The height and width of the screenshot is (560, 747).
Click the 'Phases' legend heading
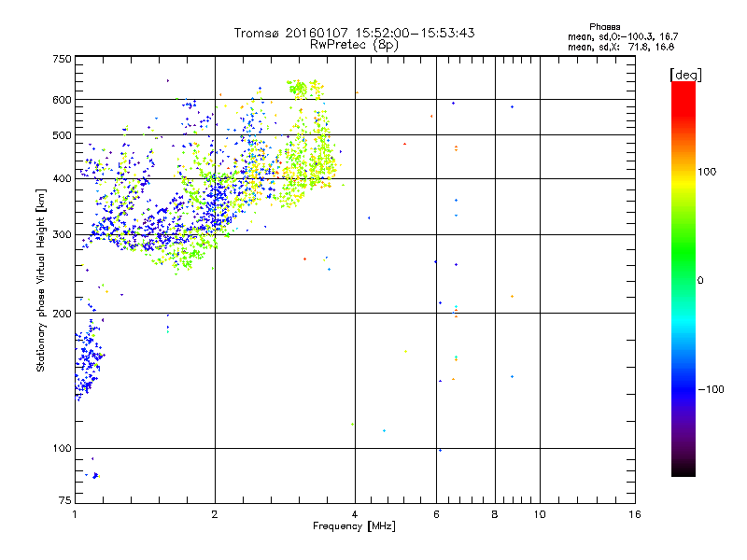[604, 27]
